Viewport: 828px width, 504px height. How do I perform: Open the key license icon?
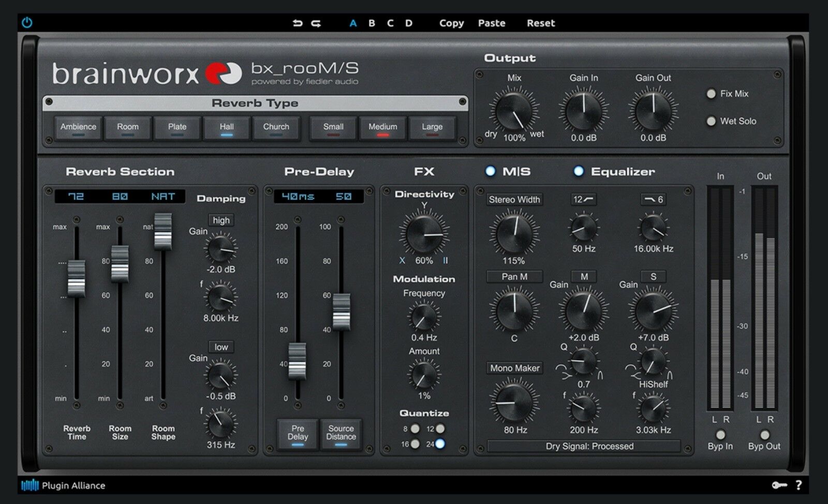click(779, 485)
